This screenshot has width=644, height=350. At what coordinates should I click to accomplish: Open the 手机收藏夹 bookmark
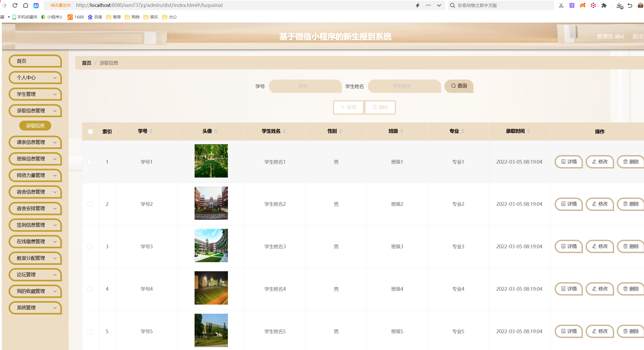pos(25,17)
